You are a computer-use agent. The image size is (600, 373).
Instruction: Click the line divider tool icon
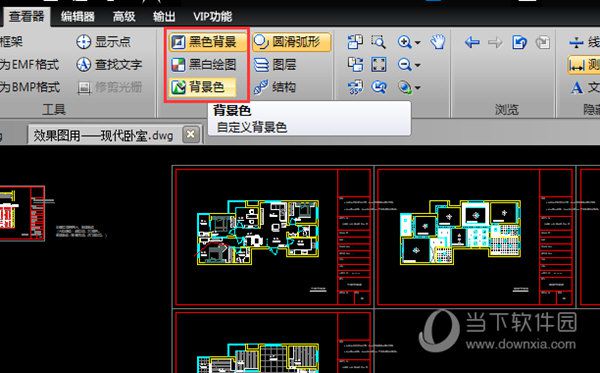click(576, 42)
